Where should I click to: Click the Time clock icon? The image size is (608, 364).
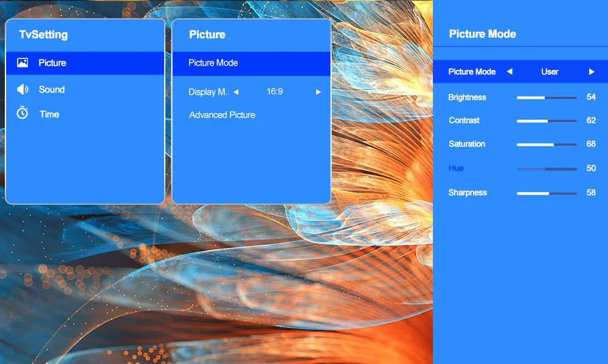(22, 113)
